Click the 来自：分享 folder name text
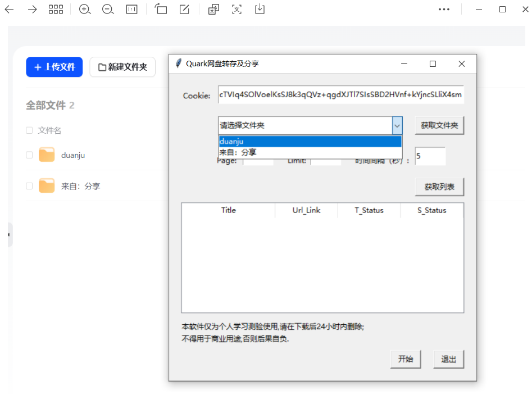The image size is (532, 394). click(81, 186)
